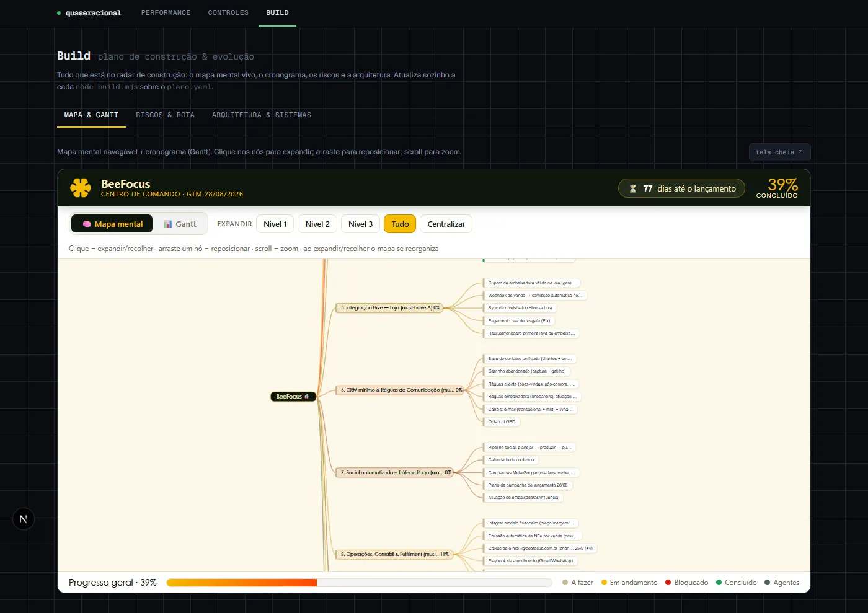868x613 pixels.
Task: Switch to the Gantt view toggle
Action: [180, 224]
